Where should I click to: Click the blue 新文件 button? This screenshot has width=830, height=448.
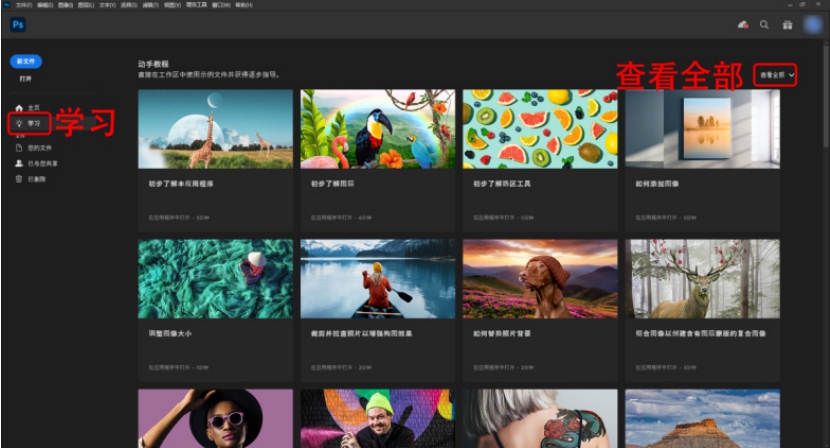click(26, 62)
